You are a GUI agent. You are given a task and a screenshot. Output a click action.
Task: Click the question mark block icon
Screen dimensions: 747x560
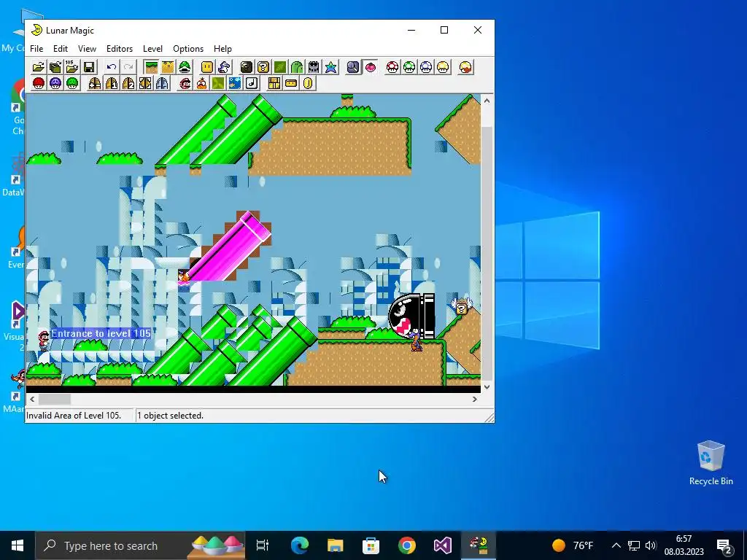pyautogui.click(x=263, y=67)
